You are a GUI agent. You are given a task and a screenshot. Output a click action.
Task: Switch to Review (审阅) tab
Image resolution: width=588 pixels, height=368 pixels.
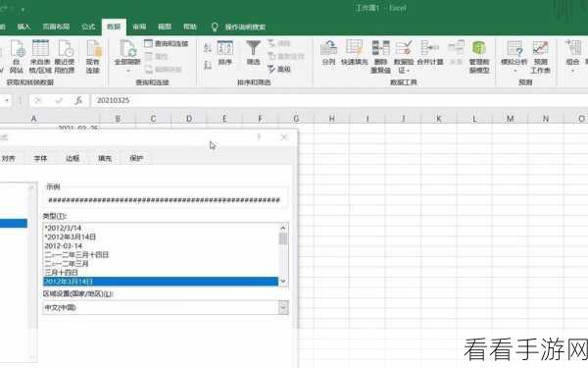[x=139, y=26]
